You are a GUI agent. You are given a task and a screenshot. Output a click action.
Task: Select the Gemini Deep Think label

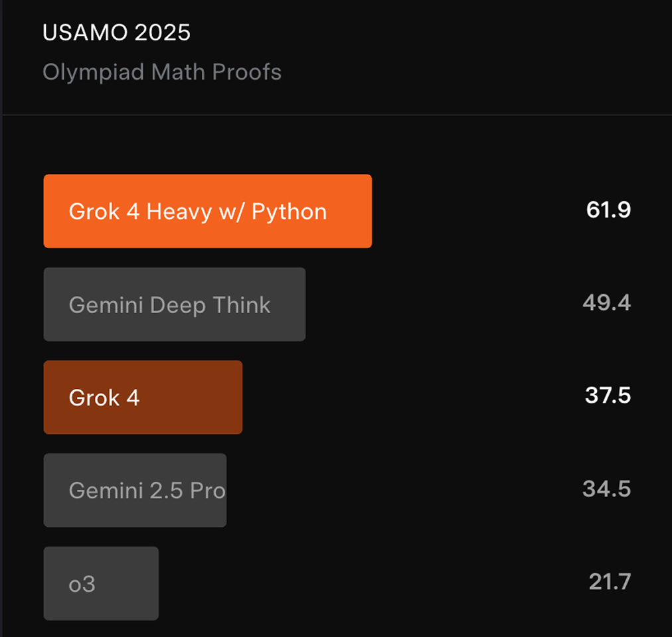(x=169, y=305)
